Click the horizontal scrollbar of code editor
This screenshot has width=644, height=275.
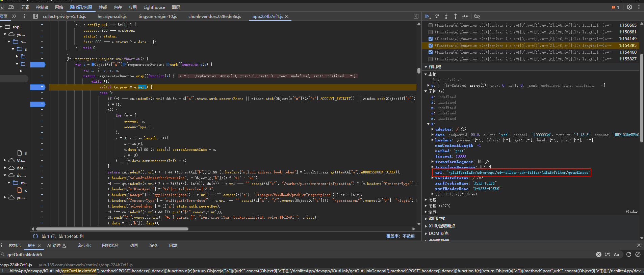(x=111, y=229)
